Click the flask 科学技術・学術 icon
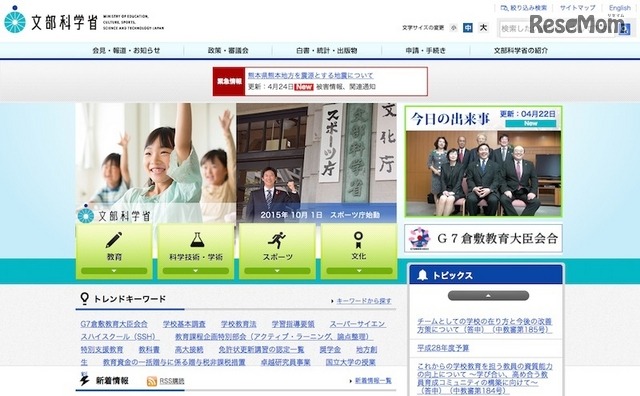Viewport: 640px width, 396px height. tap(197, 240)
